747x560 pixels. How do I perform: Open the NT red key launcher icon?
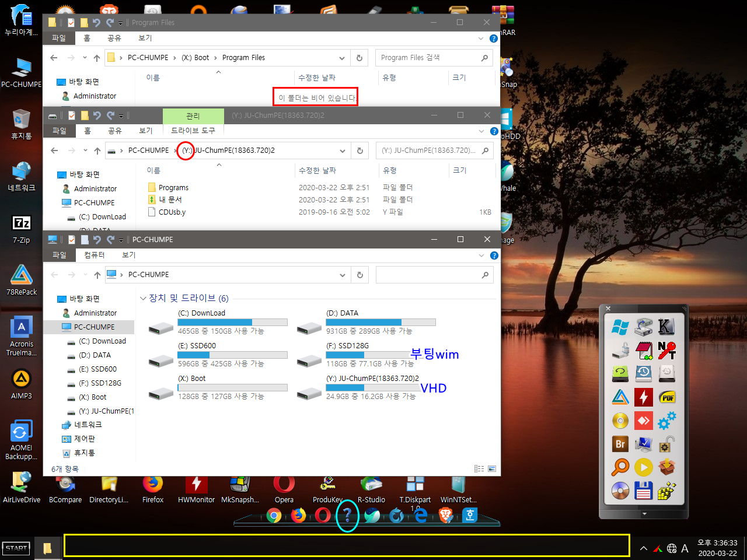pos(666,351)
